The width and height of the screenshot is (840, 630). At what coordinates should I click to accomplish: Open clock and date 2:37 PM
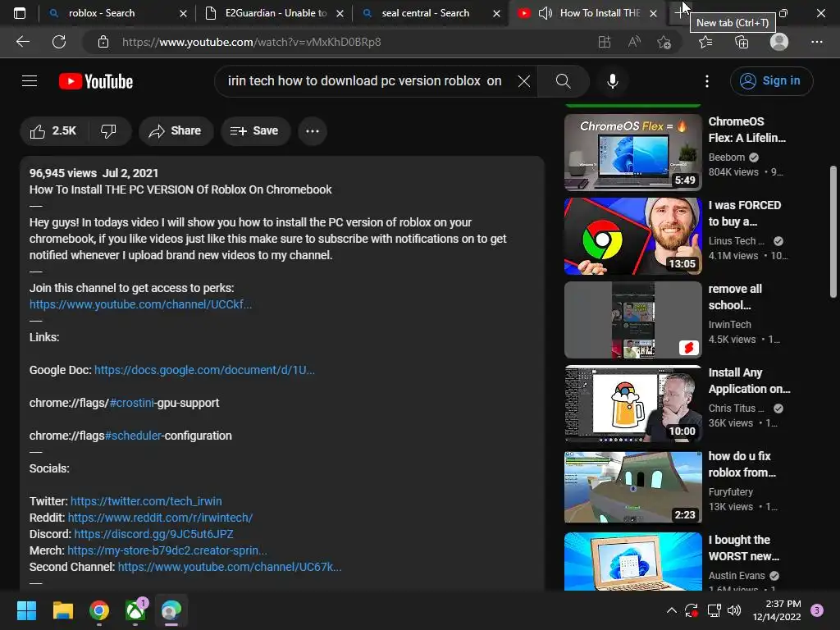pyautogui.click(x=776, y=610)
